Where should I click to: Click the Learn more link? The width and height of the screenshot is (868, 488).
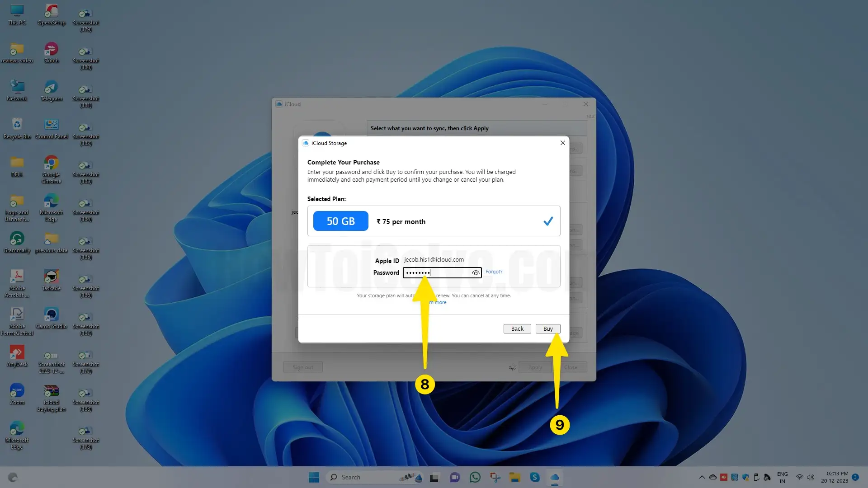(x=436, y=302)
